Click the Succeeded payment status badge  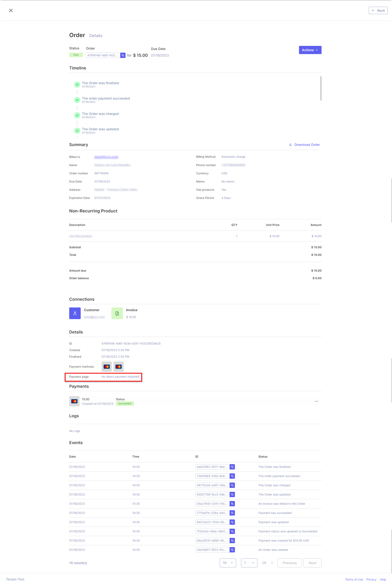125,404
